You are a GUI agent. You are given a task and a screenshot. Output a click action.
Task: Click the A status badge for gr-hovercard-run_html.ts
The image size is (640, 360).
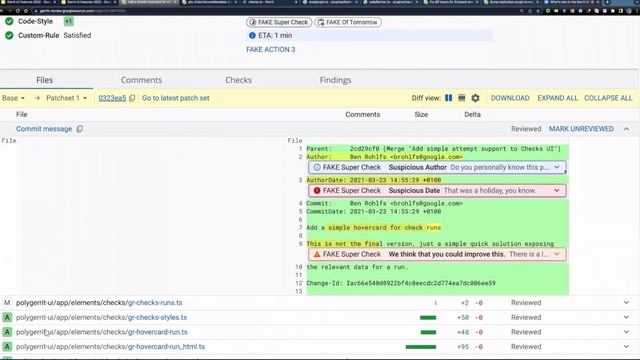click(x=7, y=347)
